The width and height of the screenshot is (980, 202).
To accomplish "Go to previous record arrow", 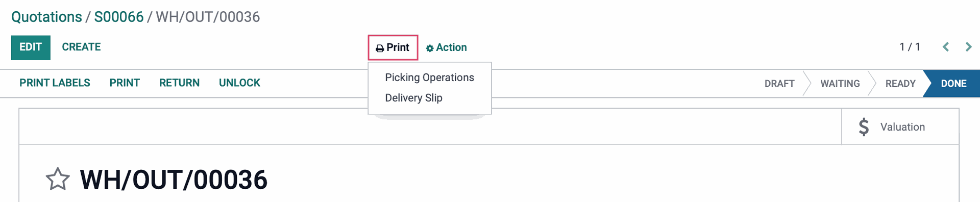I will [946, 47].
